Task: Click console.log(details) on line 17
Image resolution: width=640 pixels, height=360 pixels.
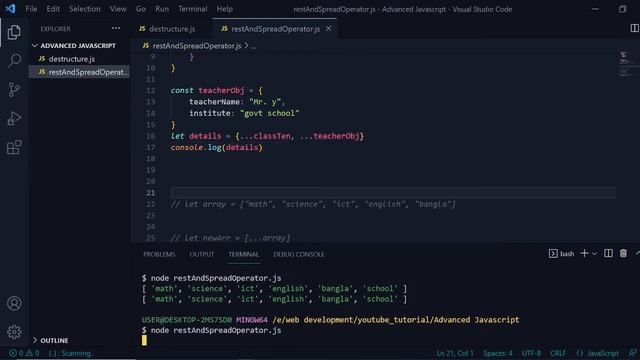Action: (x=217, y=147)
